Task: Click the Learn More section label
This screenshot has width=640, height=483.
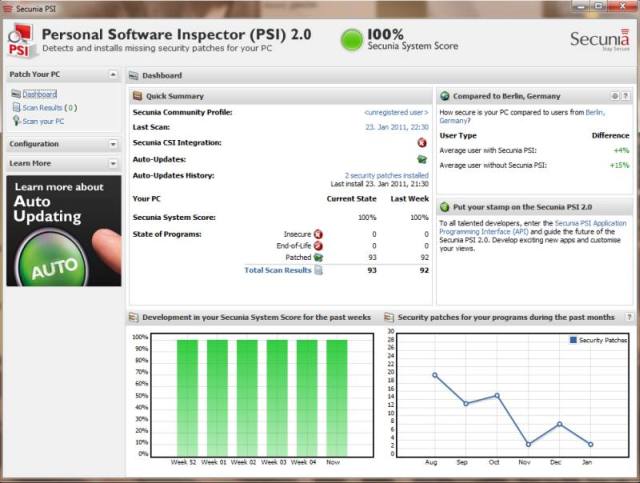Action: [x=30, y=163]
